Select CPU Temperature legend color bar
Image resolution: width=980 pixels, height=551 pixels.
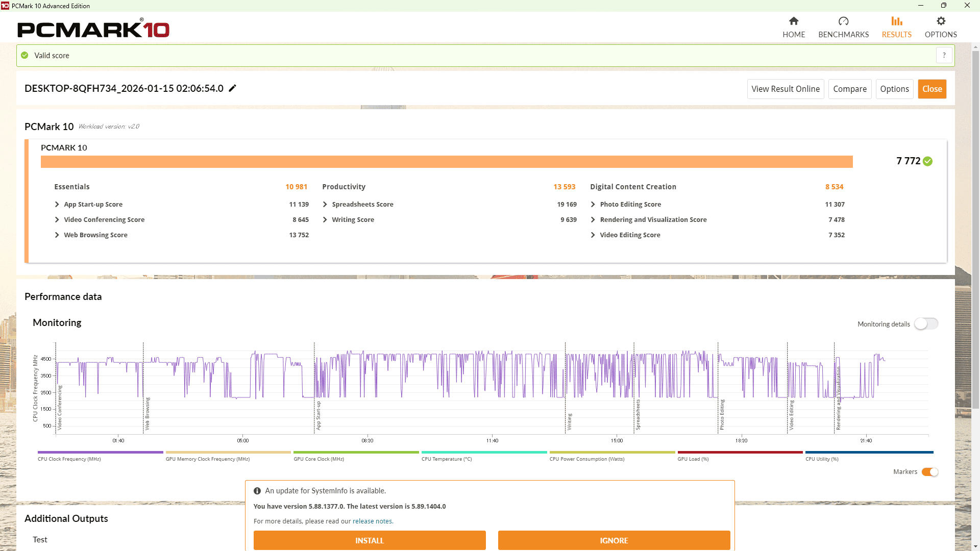point(484,452)
